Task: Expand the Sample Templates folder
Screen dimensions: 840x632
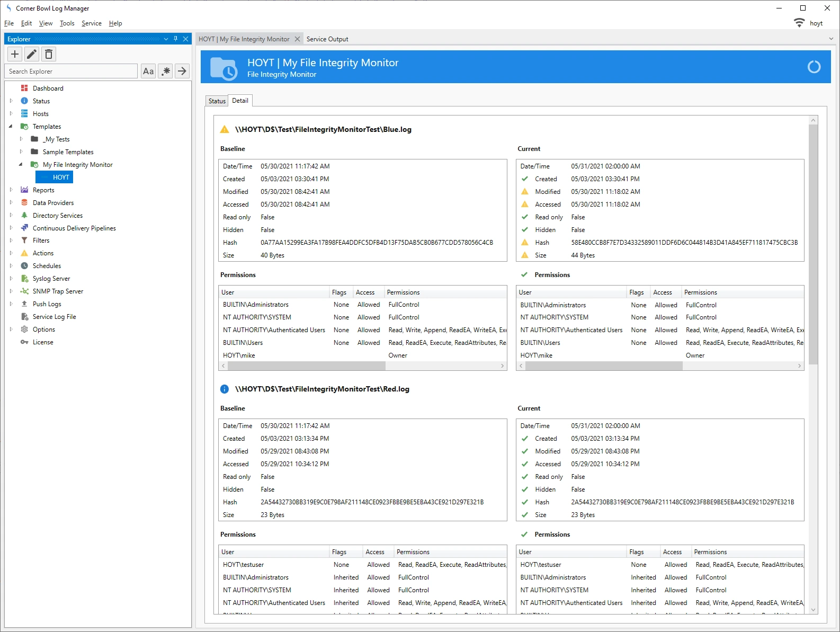Action: click(x=21, y=152)
